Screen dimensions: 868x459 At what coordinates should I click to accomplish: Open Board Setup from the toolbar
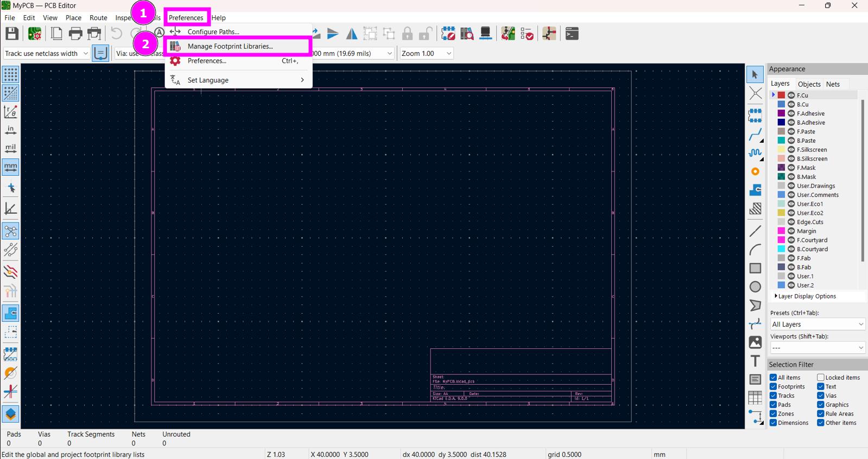click(35, 34)
